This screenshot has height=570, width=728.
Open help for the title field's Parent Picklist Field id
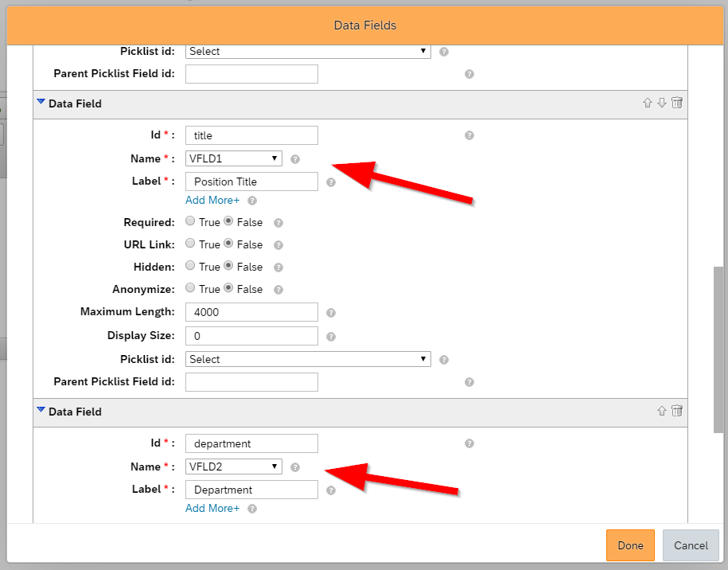pos(469,382)
